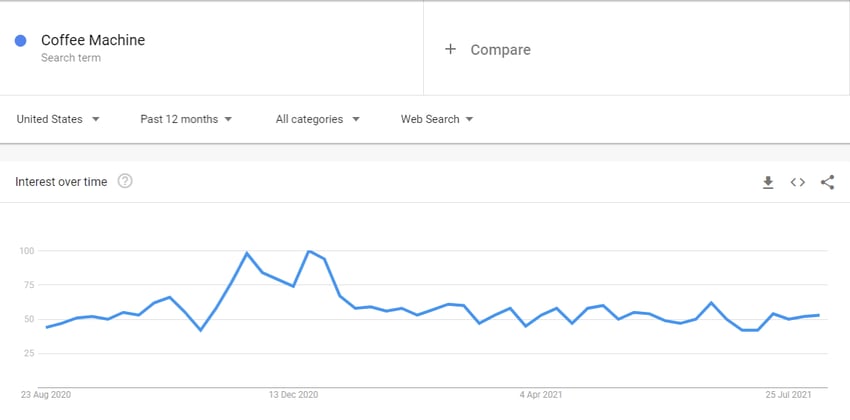The width and height of the screenshot is (850, 420).
Task: Click the dropdown arrow next to United States
Action: point(95,119)
